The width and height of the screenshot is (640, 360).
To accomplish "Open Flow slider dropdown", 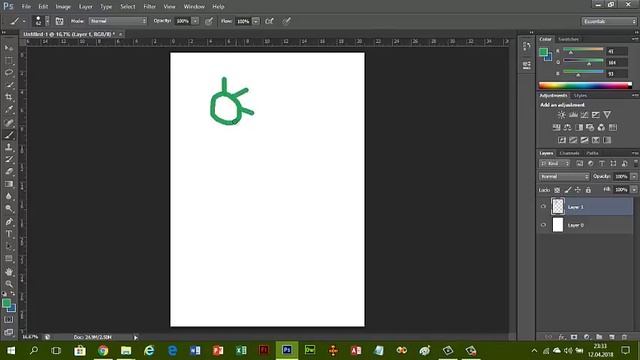I will click(x=256, y=21).
